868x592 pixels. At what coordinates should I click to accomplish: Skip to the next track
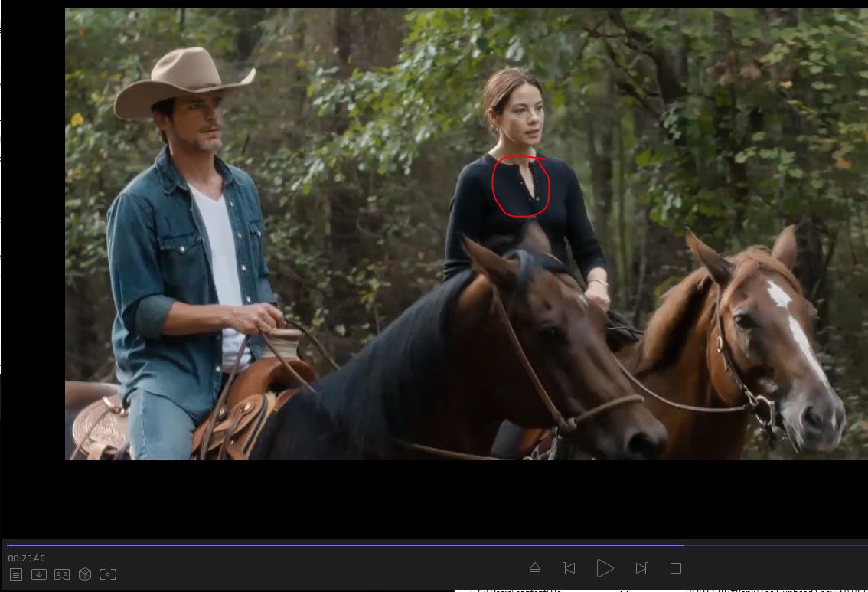coord(642,568)
